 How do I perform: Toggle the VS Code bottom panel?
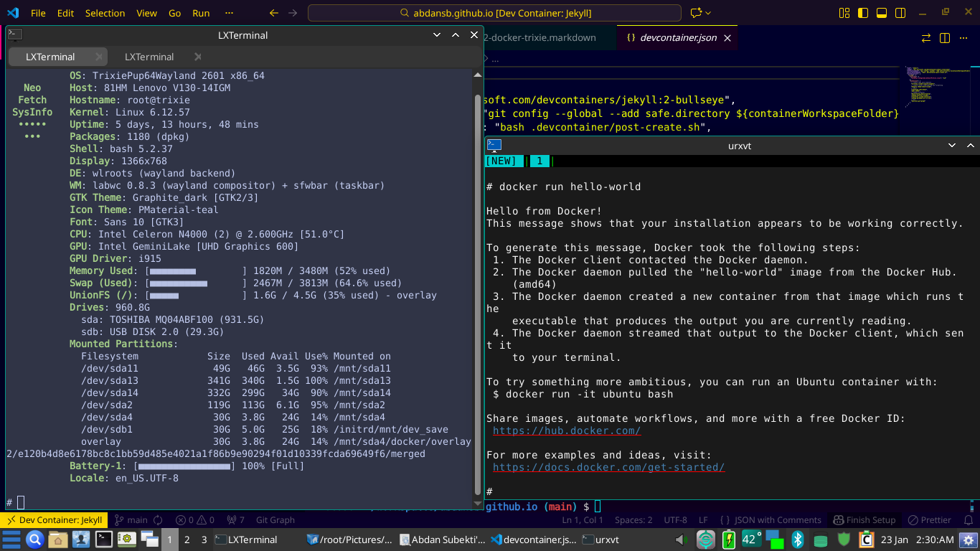pos(881,12)
